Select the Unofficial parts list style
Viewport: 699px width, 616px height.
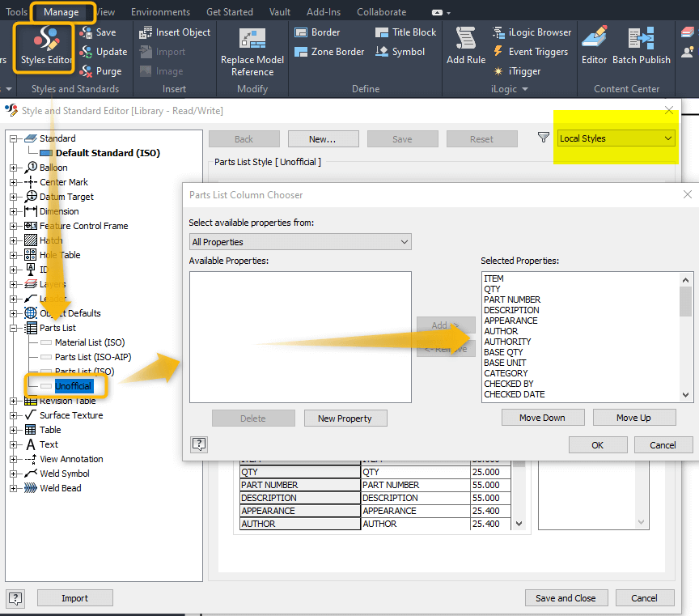pos(74,386)
